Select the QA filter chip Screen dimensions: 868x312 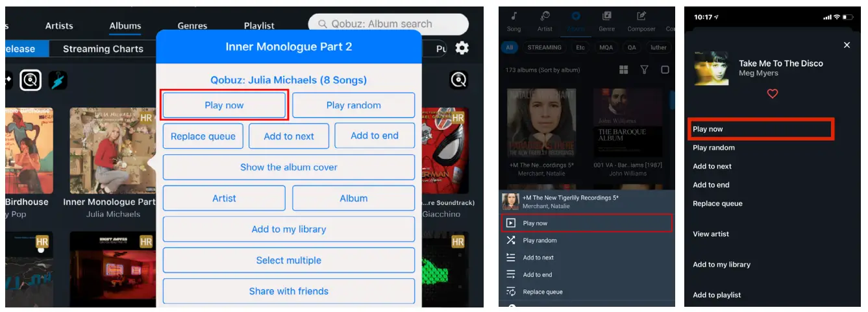pyautogui.click(x=632, y=47)
